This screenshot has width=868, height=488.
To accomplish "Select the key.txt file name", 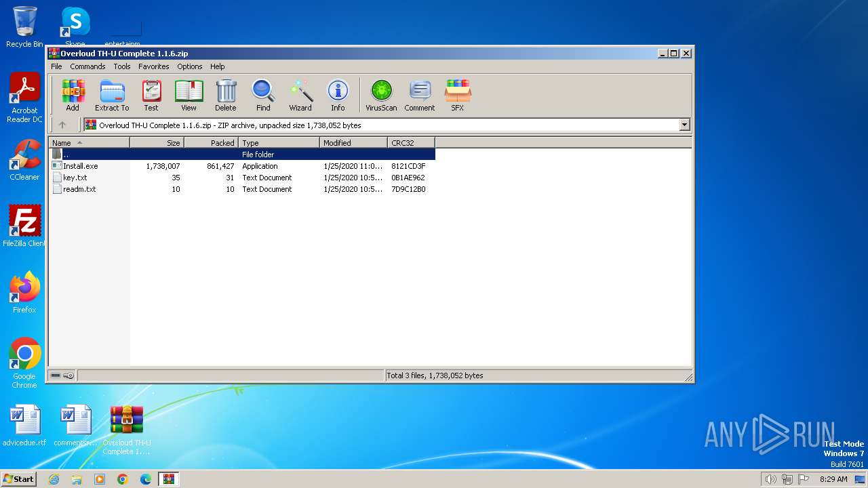I will [x=75, y=178].
